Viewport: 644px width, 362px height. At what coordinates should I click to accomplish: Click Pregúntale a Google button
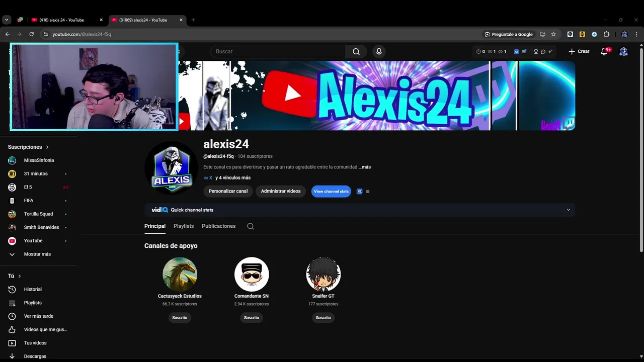[508, 34]
